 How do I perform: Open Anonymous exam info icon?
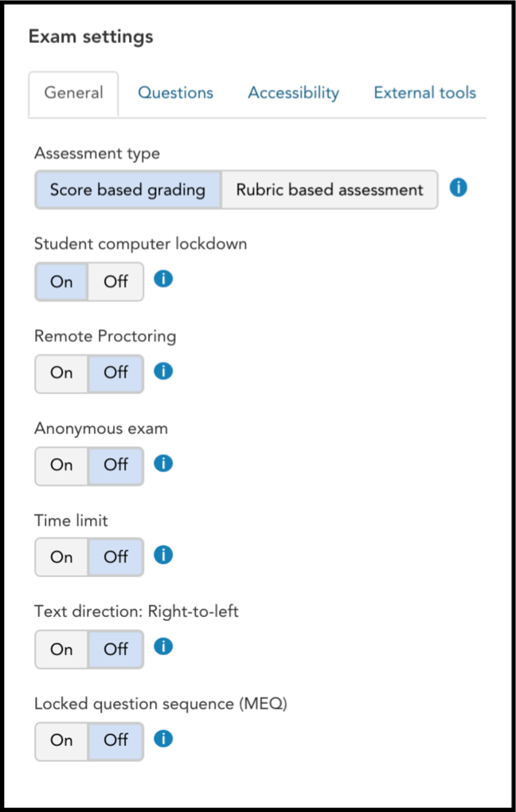(163, 463)
